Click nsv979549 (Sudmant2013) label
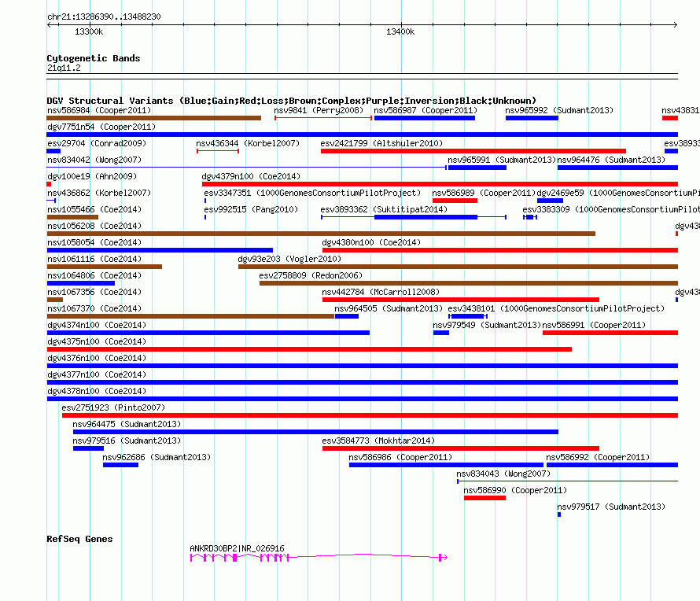 click(487, 325)
